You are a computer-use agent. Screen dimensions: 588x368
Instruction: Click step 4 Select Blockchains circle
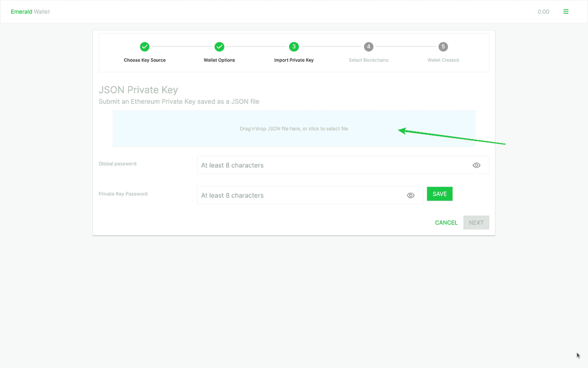pyautogui.click(x=368, y=47)
